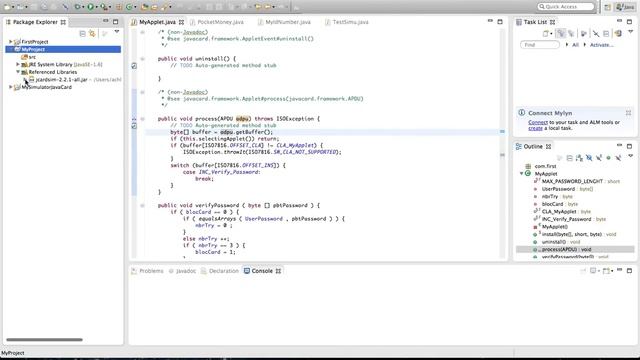Switch to PocketMoney.java tab

(220, 22)
